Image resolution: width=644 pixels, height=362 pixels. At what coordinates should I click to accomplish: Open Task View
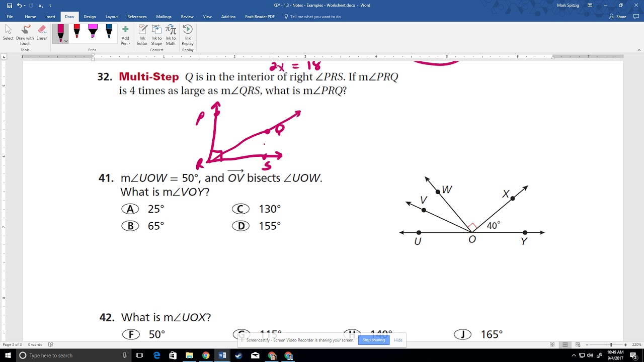(x=139, y=355)
